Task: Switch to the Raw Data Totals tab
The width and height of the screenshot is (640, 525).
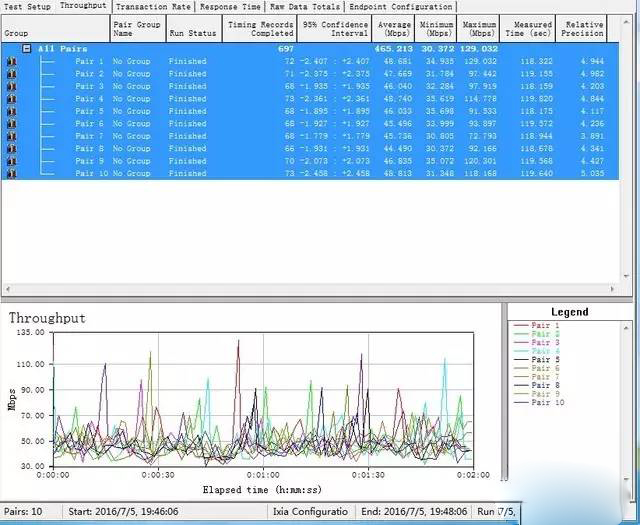Action: [x=304, y=6]
